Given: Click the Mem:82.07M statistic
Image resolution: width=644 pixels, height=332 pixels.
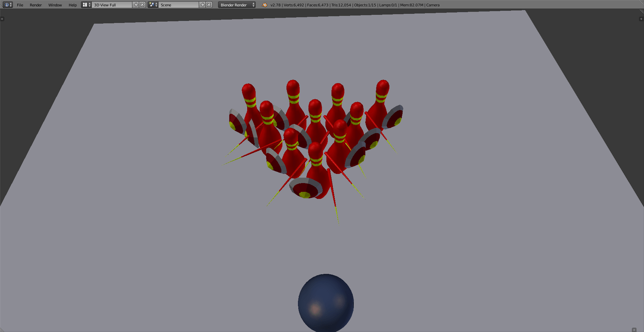Looking at the screenshot, I should 412,5.
